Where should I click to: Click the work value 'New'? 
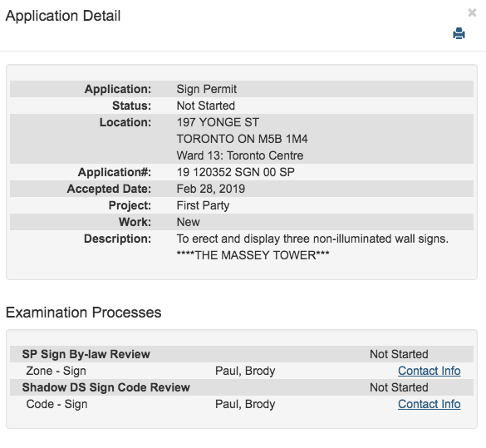click(x=188, y=222)
